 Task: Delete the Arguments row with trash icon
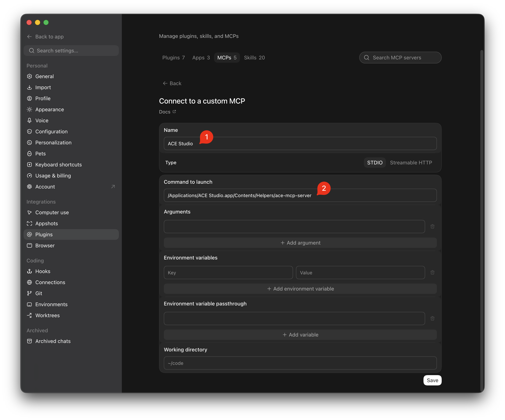point(433,227)
